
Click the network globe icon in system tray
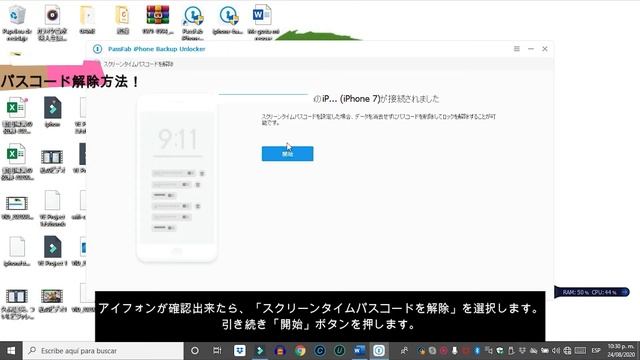point(567,351)
